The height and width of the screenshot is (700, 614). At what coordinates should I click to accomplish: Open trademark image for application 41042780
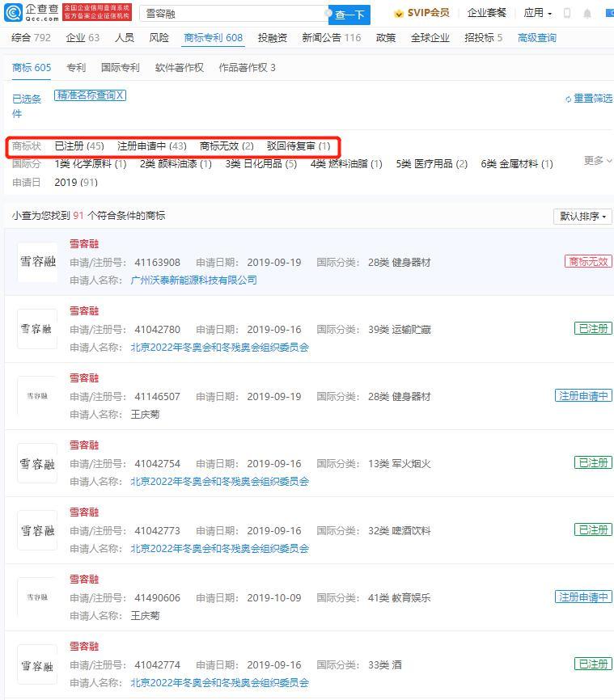pyautogui.click(x=37, y=329)
